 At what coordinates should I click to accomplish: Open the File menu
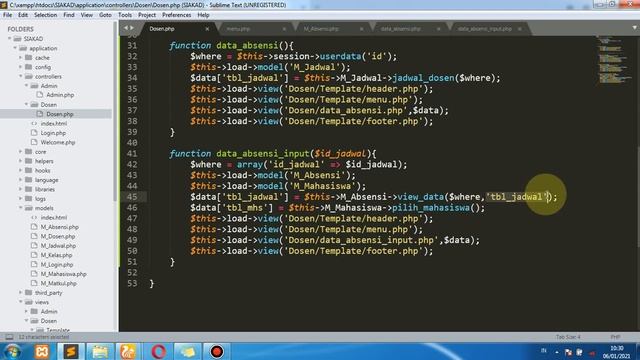[7, 15]
